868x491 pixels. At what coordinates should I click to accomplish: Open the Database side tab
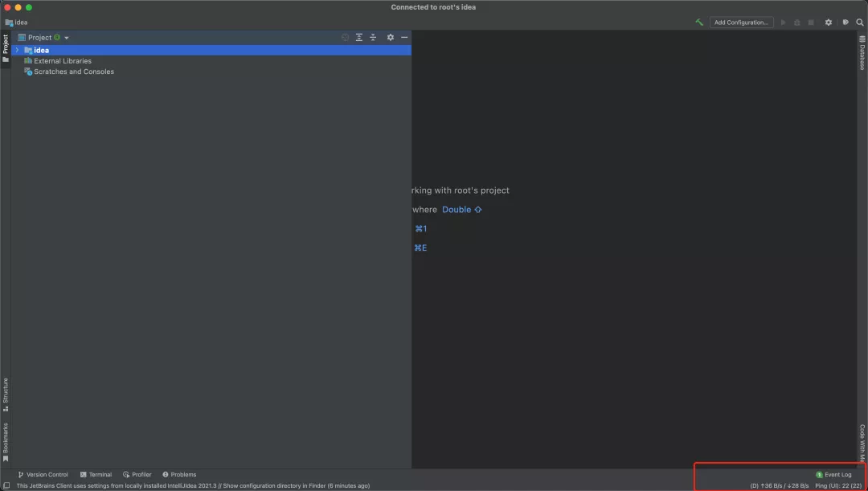[x=862, y=54]
